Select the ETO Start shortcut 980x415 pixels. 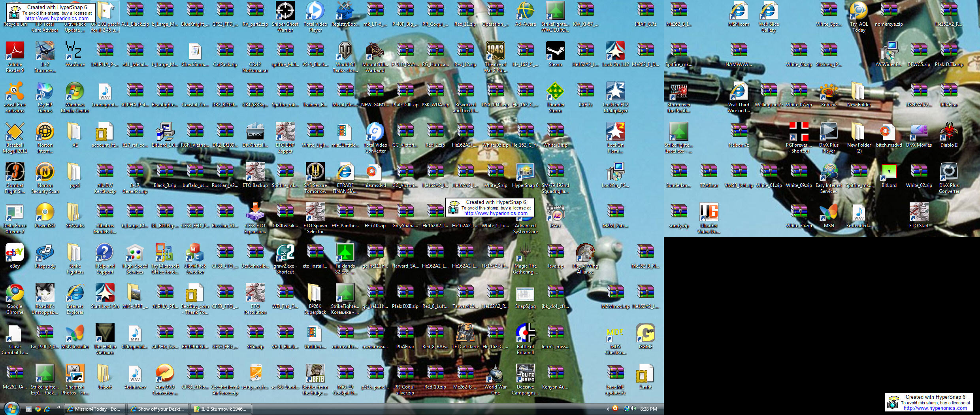click(919, 216)
